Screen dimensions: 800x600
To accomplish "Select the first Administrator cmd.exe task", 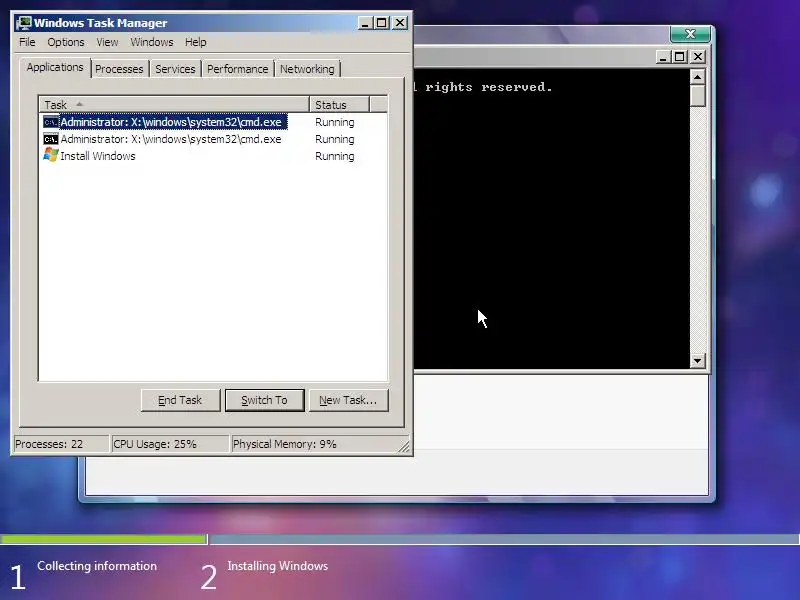I will coord(171,122).
